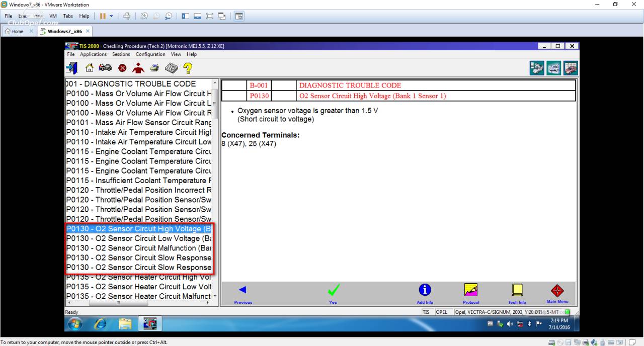Select P0110 Intake Air Temperature Circuit Low
Viewport: 644px width, 346px height.
coord(139,142)
